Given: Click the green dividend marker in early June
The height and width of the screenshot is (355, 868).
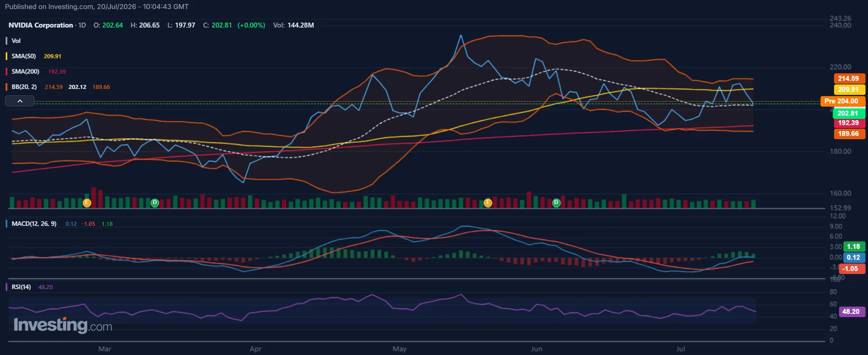Looking at the screenshot, I should [556, 203].
